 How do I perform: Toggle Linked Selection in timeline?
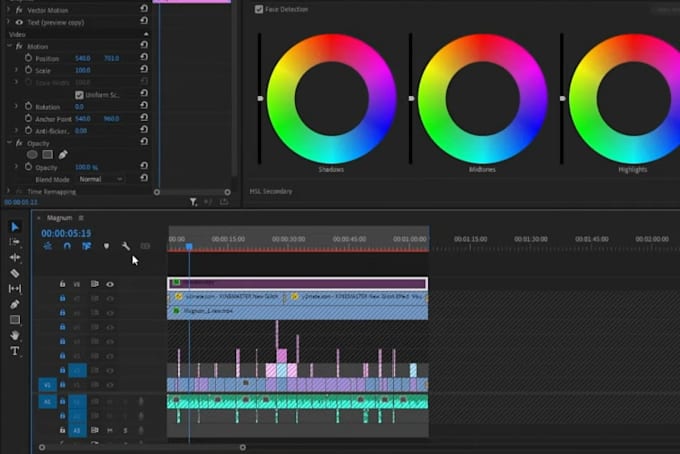point(87,246)
